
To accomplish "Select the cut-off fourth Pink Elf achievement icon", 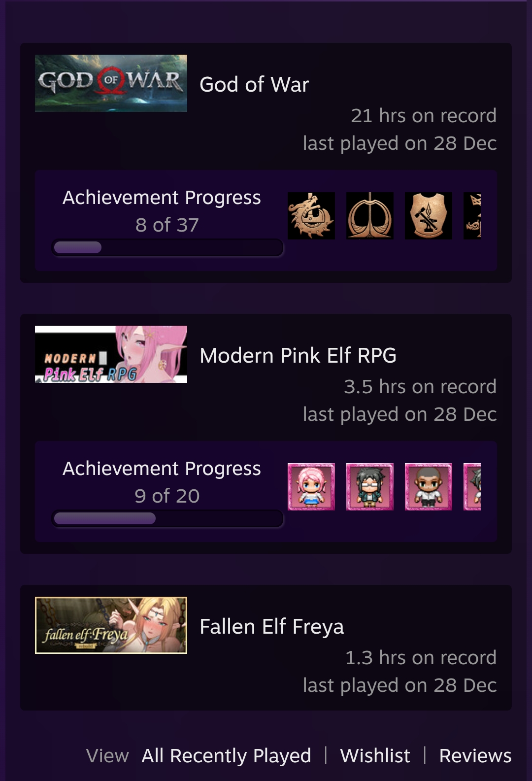I will point(472,487).
